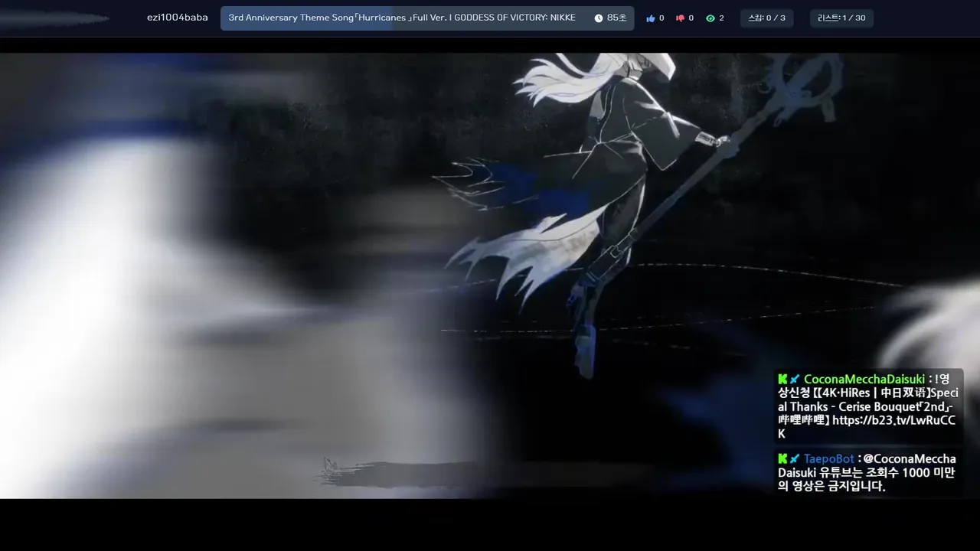Click the clock icon beside 85초
The height and width of the screenshot is (551, 980).
pos(599,18)
